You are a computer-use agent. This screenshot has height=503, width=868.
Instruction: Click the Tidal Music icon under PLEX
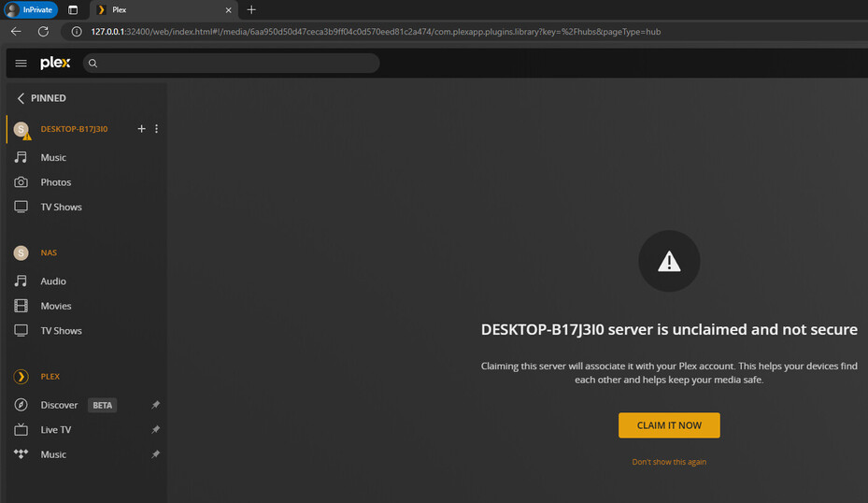(21, 454)
